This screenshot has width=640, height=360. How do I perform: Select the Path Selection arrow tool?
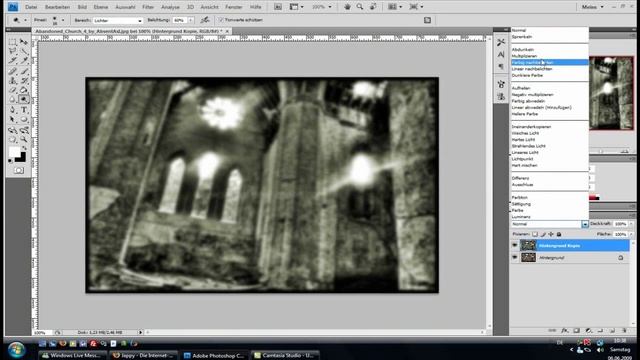coord(12,120)
